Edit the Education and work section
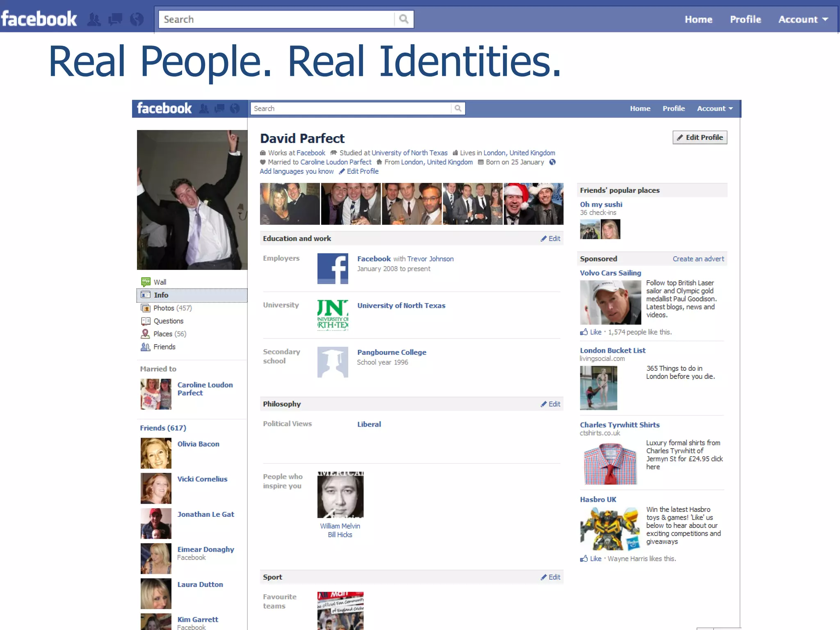Screen dimensions: 840x630 point(550,238)
